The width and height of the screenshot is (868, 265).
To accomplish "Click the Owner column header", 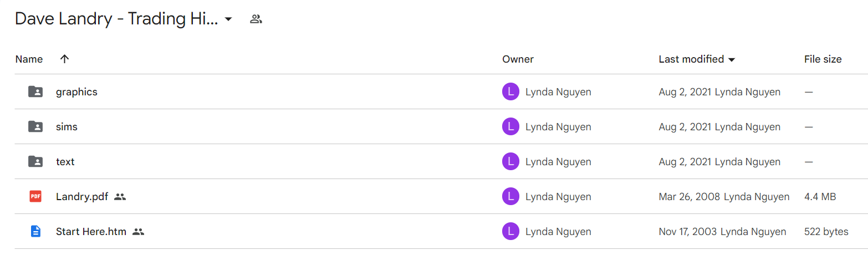I will (518, 59).
